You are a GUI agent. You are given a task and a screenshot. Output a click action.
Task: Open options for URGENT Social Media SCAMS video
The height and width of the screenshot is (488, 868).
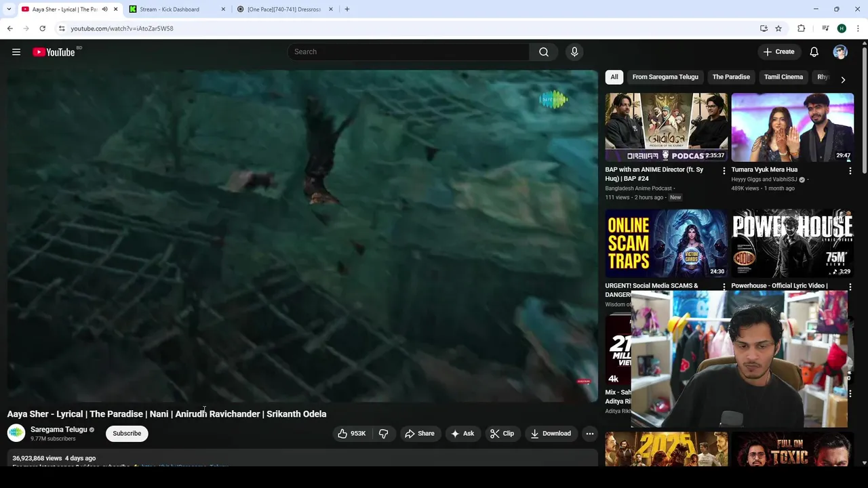coord(724,287)
